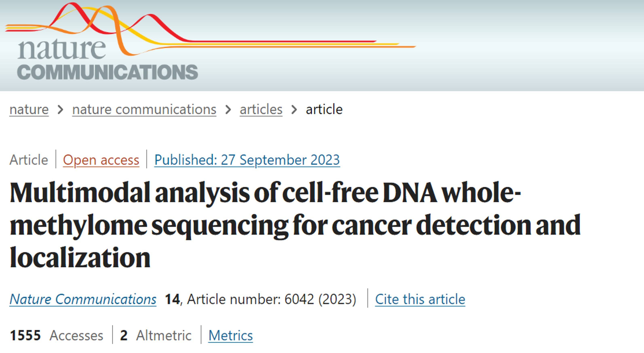Click chevron before current 'article' breadcrumb
The width and height of the screenshot is (644, 353).
(x=294, y=110)
